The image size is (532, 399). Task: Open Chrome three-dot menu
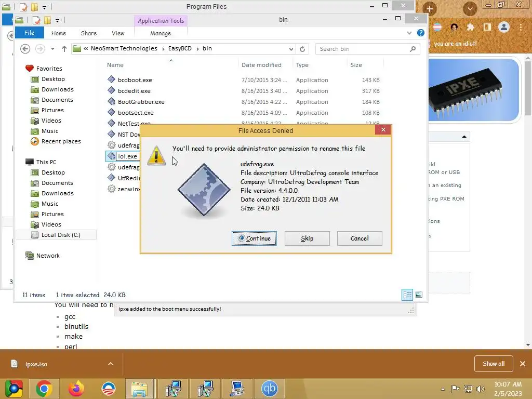pos(521,27)
